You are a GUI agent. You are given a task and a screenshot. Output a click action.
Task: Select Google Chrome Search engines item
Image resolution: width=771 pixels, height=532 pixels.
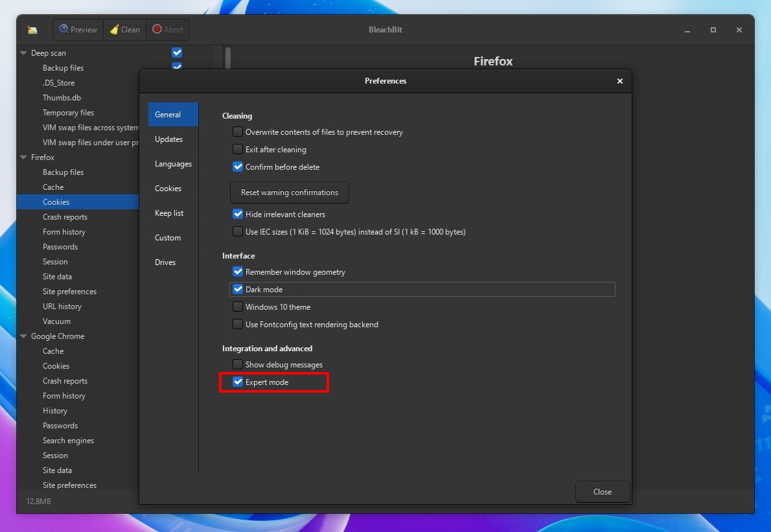(68, 441)
